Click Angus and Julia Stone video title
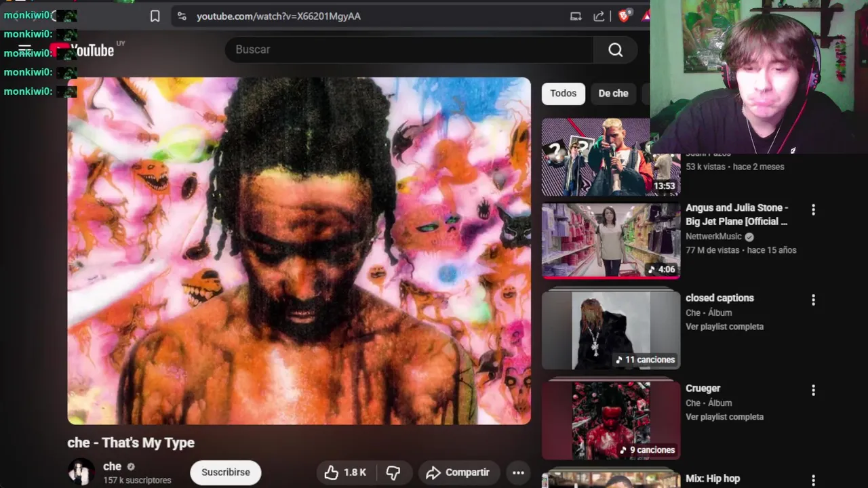Screen dimensions: 868x488 click(x=737, y=215)
